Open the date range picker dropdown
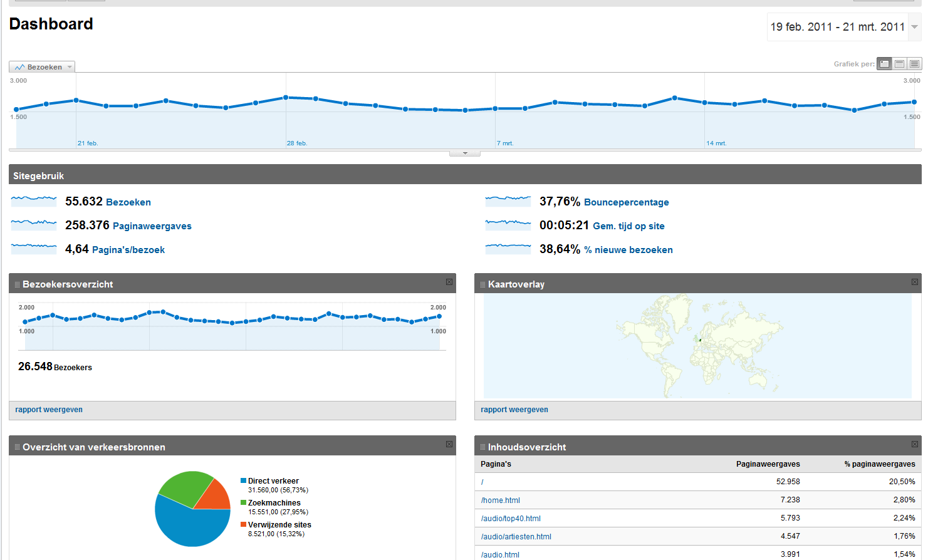This screenshot has height=560, width=928. [914, 27]
